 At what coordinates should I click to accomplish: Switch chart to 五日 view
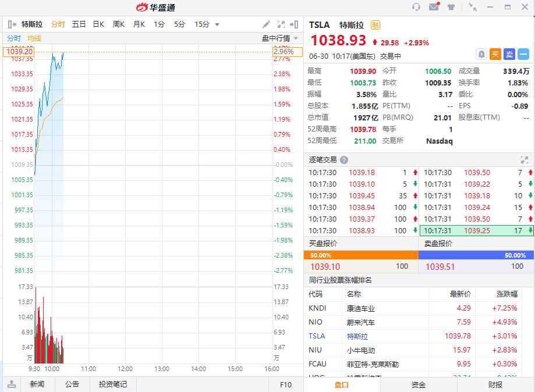(79, 24)
